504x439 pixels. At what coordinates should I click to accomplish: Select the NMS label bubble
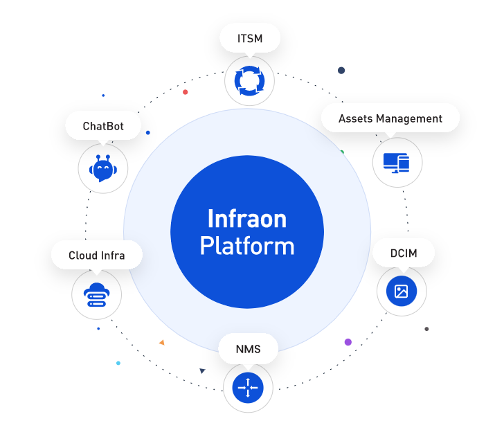pos(248,349)
